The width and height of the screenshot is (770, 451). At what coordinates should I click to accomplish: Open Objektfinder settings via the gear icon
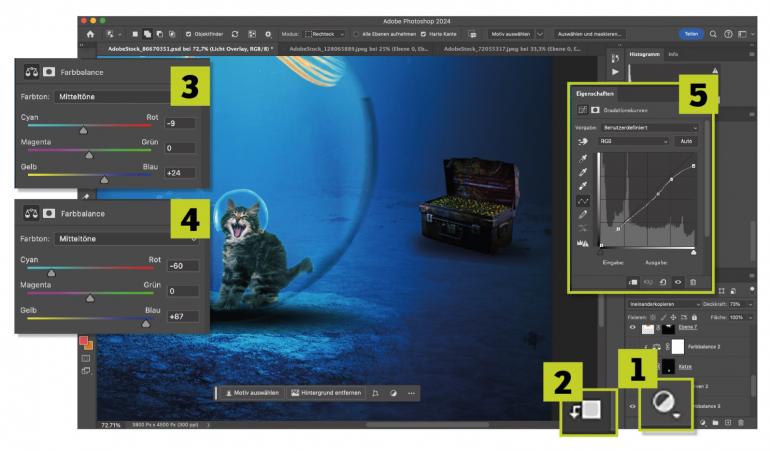pyautogui.click(x=268, y=34)
